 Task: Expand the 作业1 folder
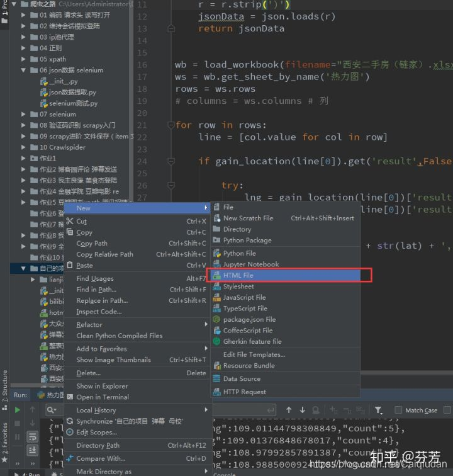coord(23,158)
